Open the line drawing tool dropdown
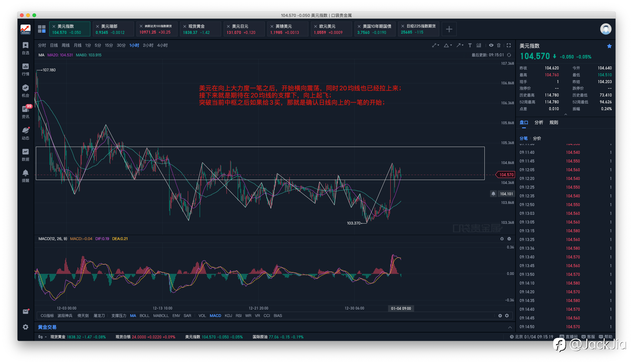This screenshot has height=364, width=633. 435,45
